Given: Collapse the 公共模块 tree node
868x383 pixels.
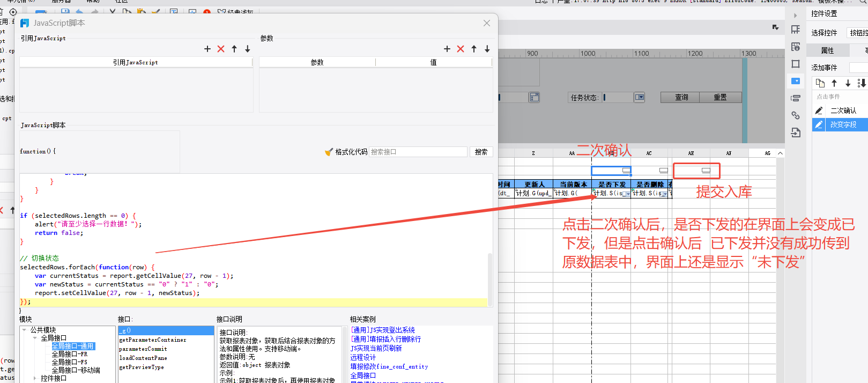Looking at the screenshot, I should point(25,330).
